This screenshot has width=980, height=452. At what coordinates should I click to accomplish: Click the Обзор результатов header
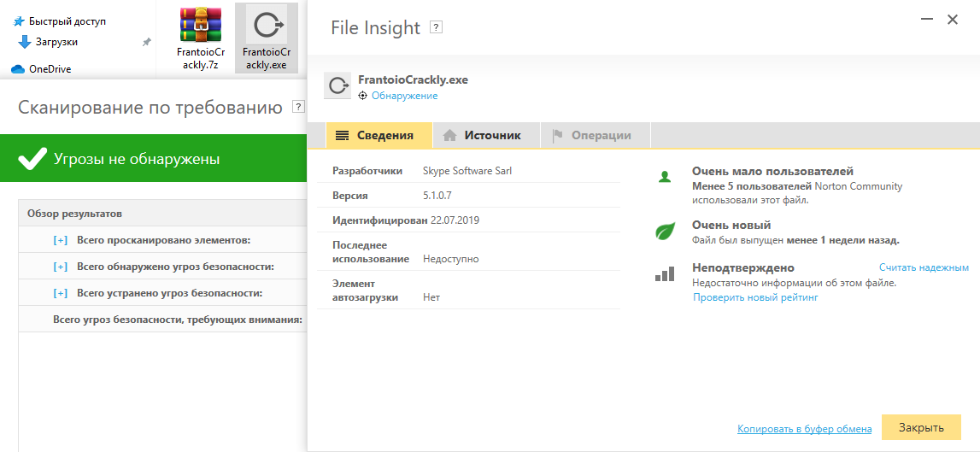point(74,214)
